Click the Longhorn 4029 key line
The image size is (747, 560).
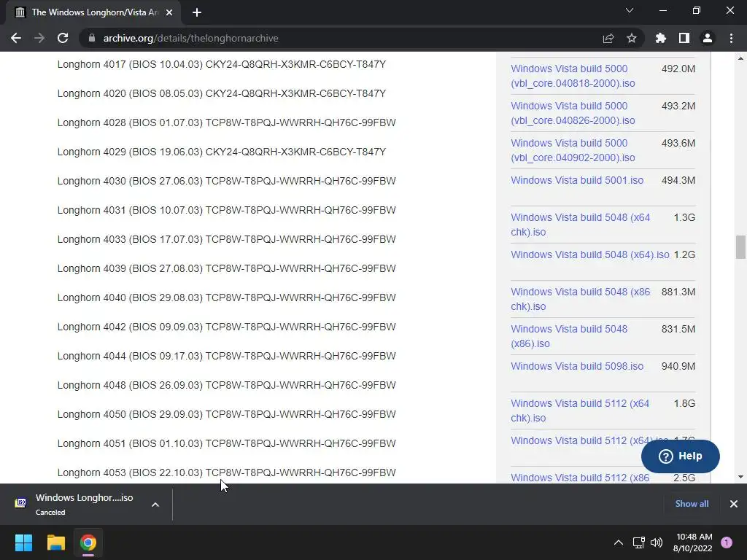[222, 152]
